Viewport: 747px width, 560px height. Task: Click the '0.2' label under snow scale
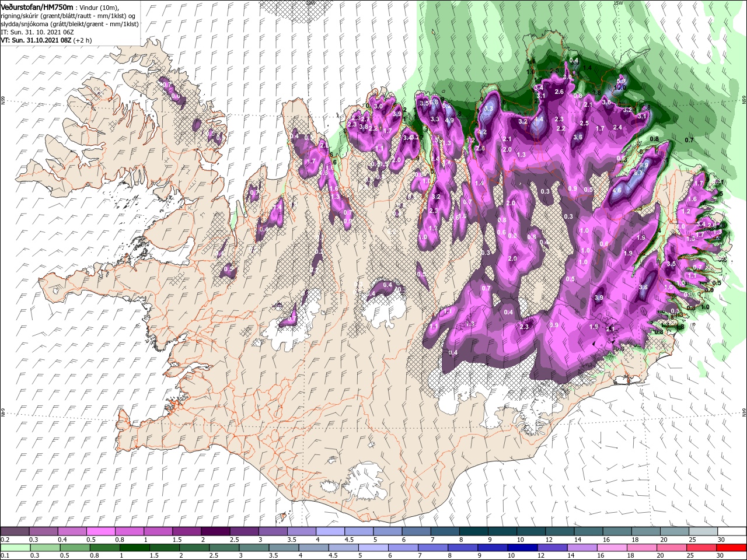point(5,540)
